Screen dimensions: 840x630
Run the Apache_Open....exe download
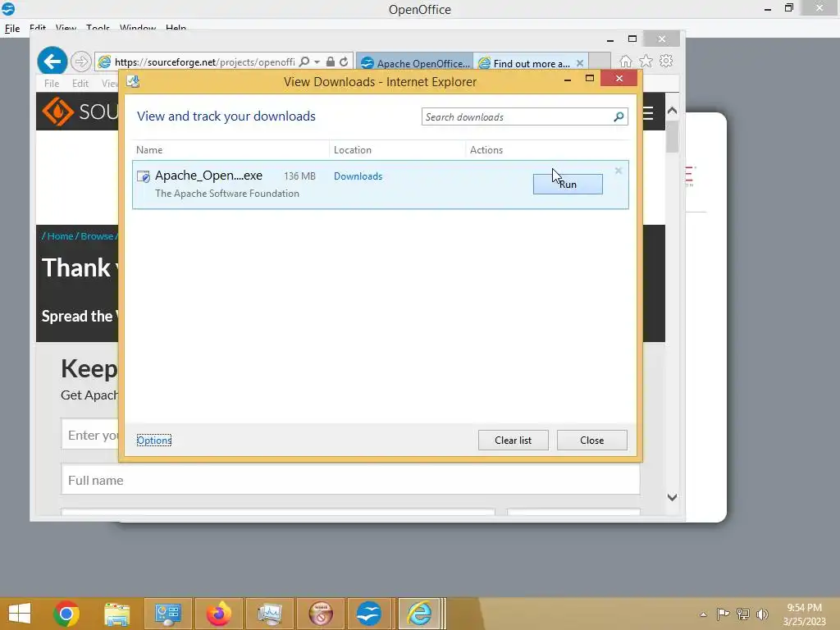(568, 185)
